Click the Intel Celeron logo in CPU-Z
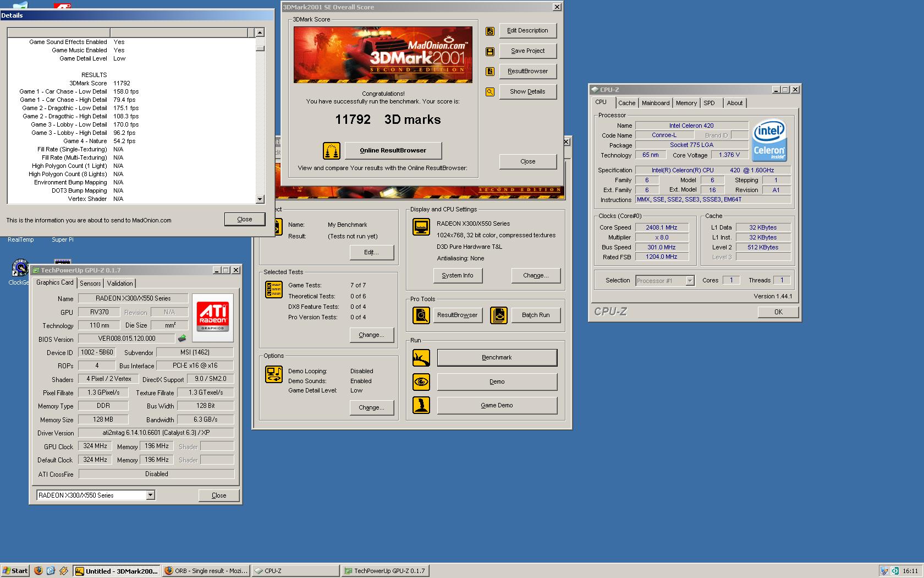This screenshot has width=924, height=578. coord(769,140)
